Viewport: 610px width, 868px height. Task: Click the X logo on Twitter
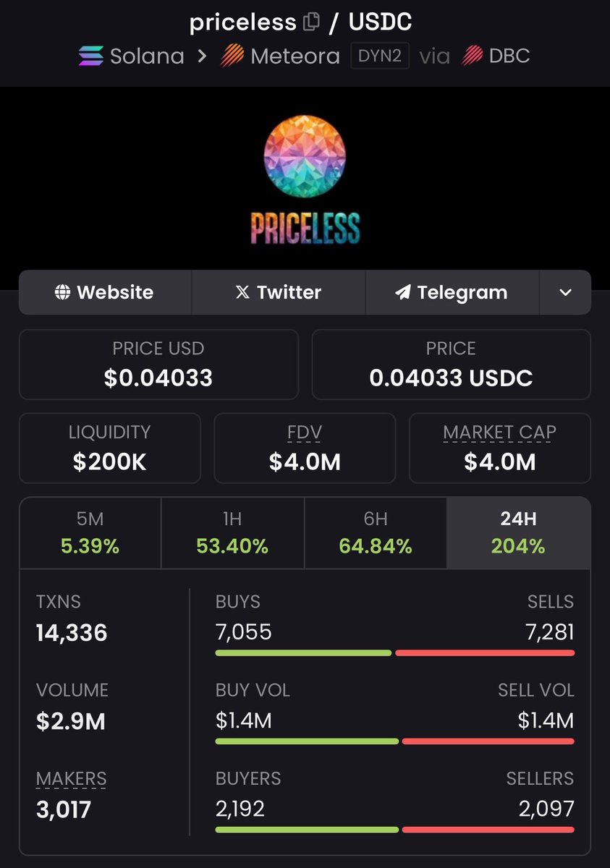click(x=242, y=292)
